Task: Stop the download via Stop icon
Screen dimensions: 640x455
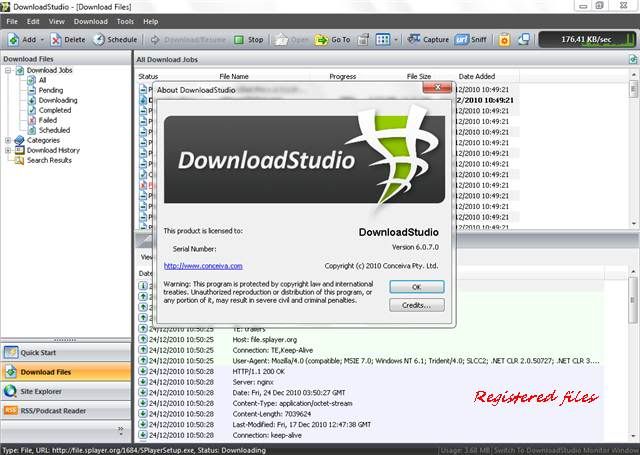Action: point(239,40)
